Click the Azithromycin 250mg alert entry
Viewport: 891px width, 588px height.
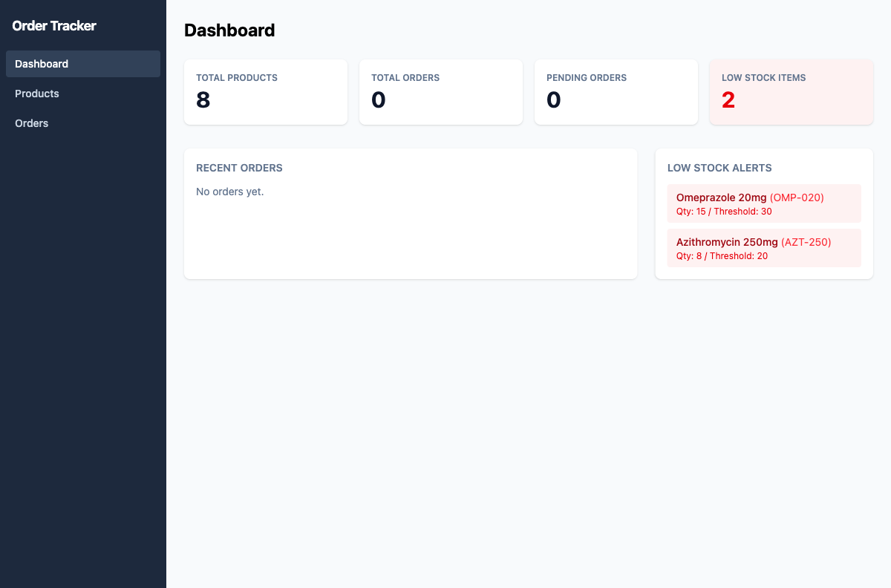click(764, 247)
